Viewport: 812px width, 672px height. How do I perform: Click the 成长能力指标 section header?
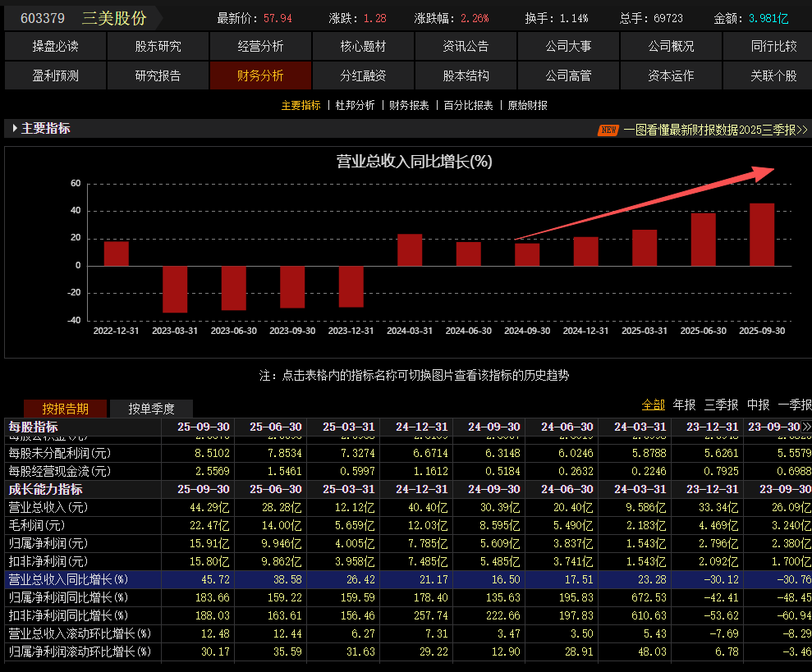(x=45, y=489)
